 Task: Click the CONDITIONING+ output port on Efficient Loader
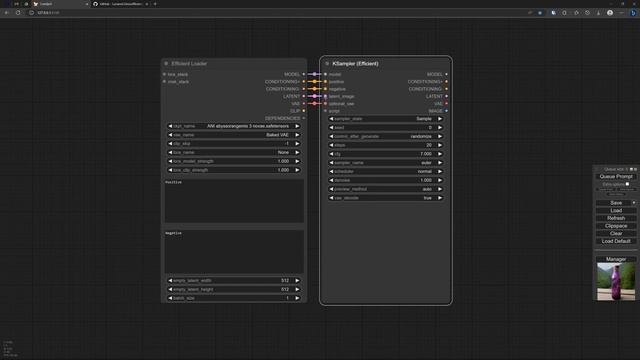[x=304, y=82]
